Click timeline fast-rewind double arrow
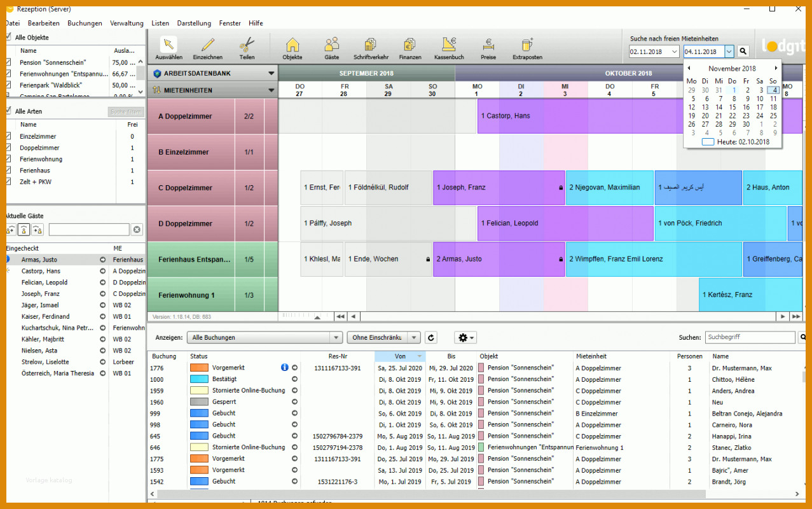Viewport: 812px width, 509px height. pyautogui.click(x=340, y=316)
